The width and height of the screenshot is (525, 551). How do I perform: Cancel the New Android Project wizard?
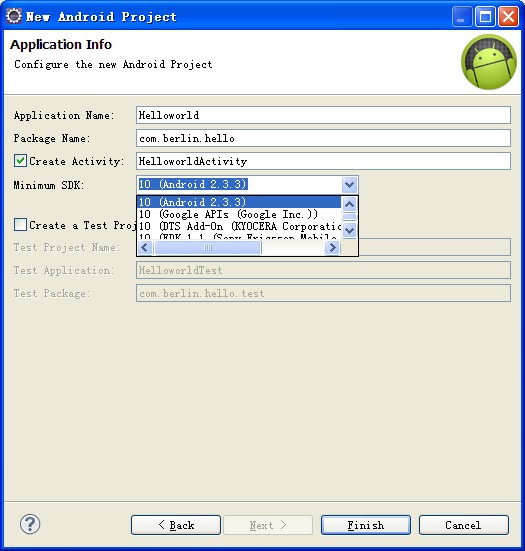[464, 525]
